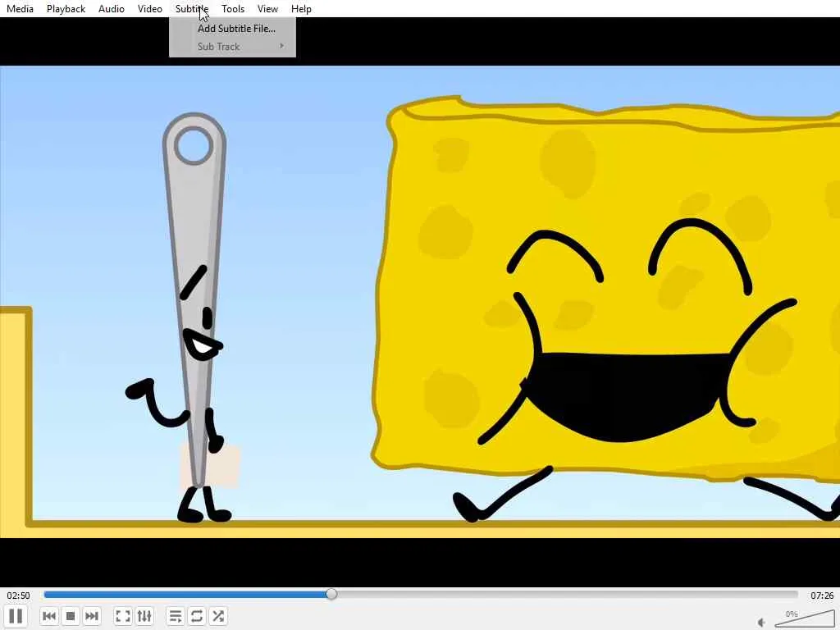Show extended settings equalizer icon
The image size is (840, 630).
point(144,616)
